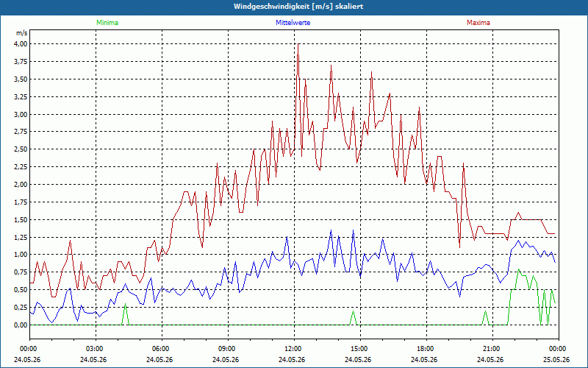
Task: Click the y-axis value 3,00
Action: (x=21, y=115)
